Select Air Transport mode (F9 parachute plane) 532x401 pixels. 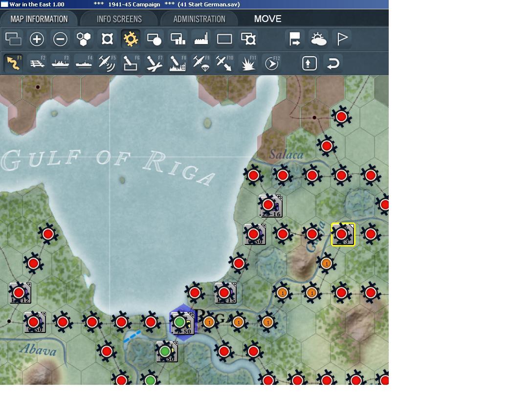201,63
